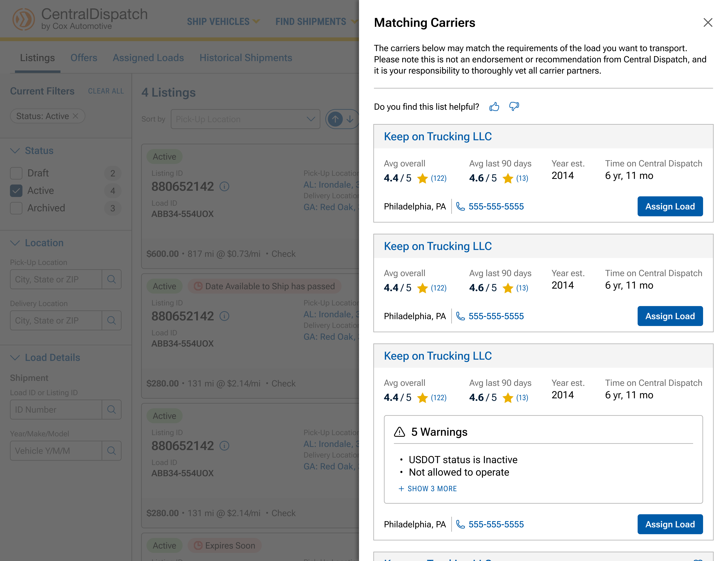Call 555-555-5555 on third carrier card

[x=496, y=524]
